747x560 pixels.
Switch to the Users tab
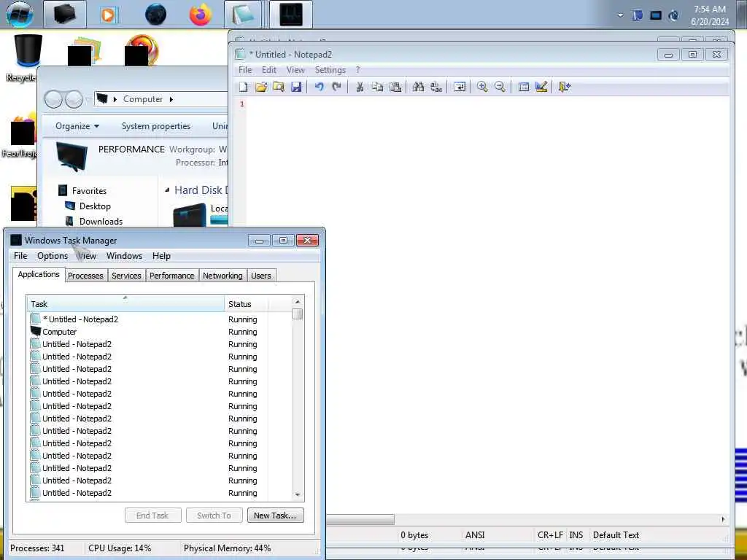coord(261,276)
